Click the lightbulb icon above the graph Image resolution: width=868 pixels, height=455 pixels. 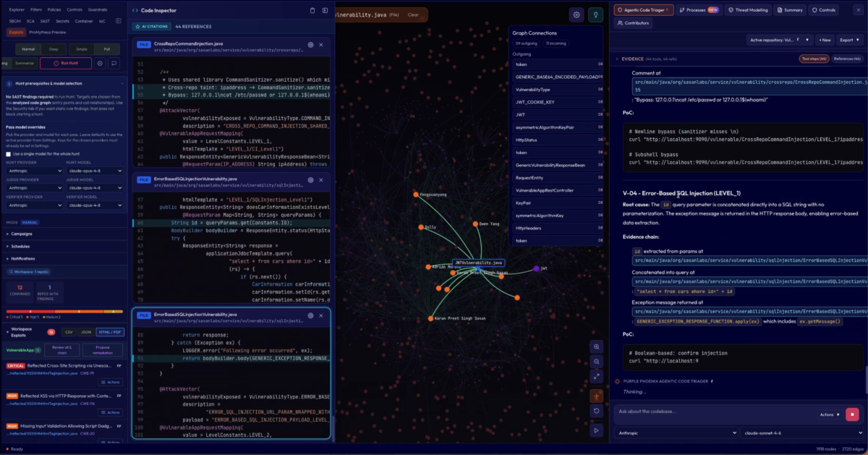595,14
